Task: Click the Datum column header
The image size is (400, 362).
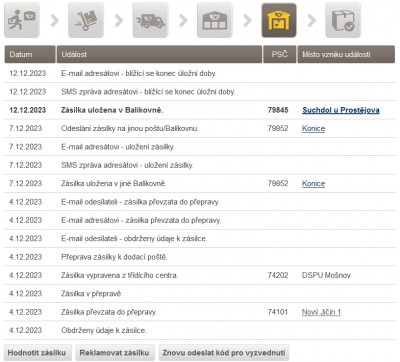Action: [x=30, y=54]
